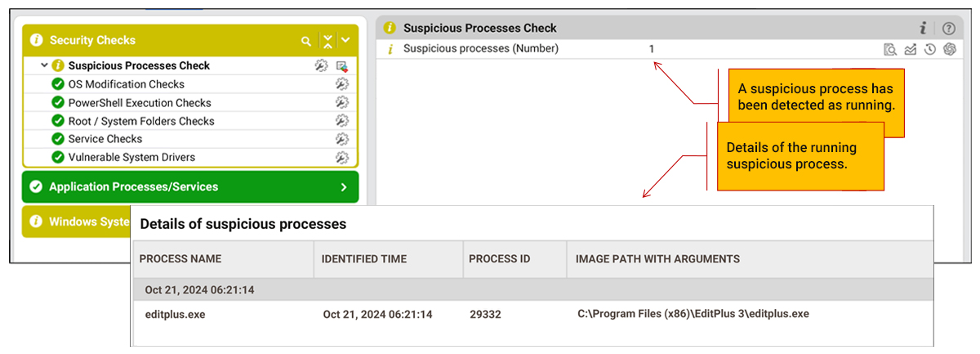Click the help question mark icon
The width and height of the screenshot is (980, 354).
coord(948,28)
